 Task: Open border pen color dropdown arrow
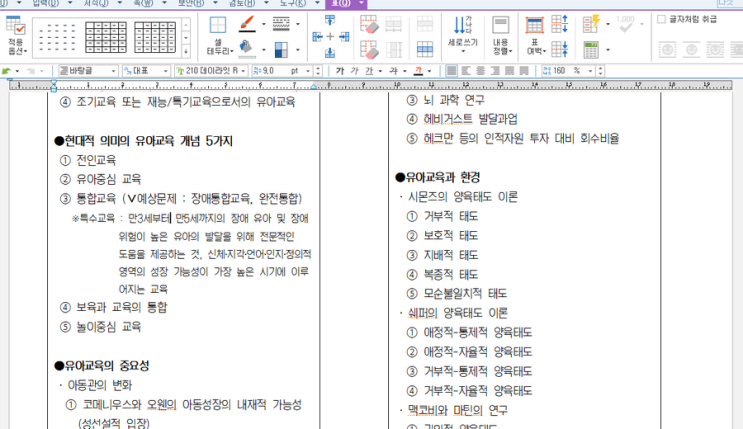tap(263, 24)
